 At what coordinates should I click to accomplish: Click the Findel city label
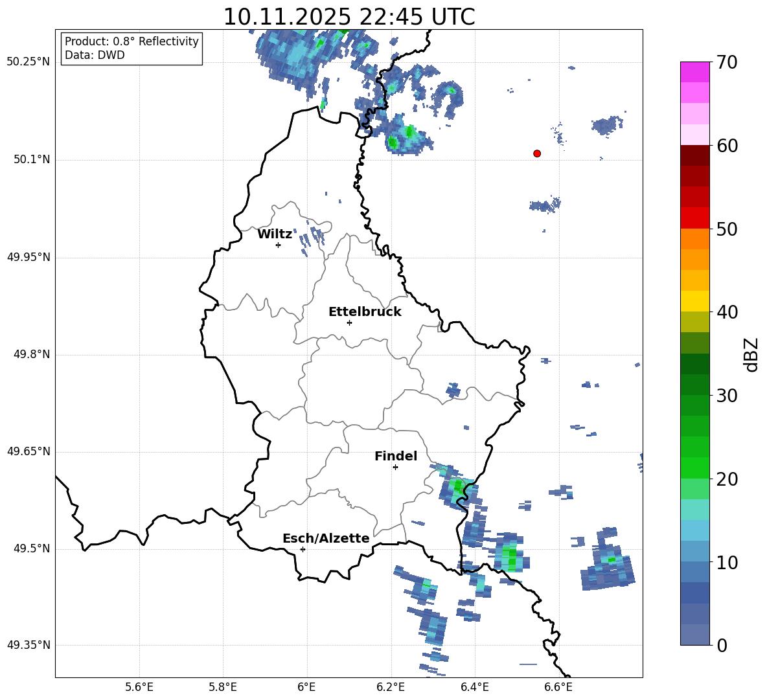click(x=396, y=457)
